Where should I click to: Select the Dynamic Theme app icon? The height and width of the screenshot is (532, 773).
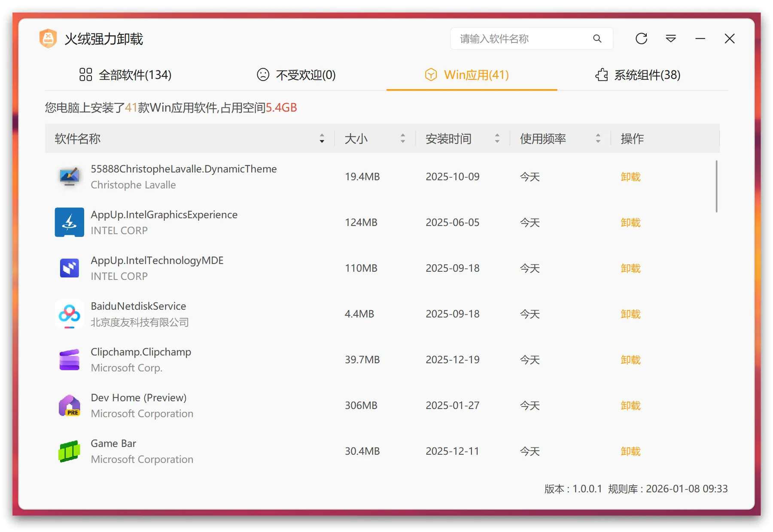[x=69, y=176]
